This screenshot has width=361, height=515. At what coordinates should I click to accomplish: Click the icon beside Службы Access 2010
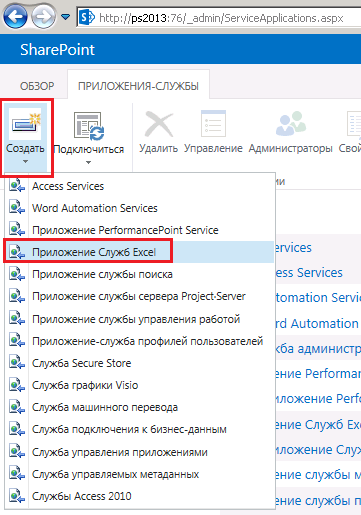point(17,496)
